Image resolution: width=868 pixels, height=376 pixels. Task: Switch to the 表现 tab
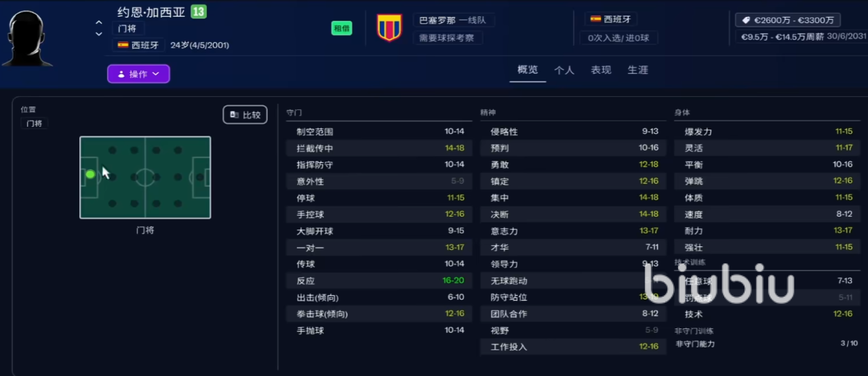pyautogui.click(x=601, y=70)
